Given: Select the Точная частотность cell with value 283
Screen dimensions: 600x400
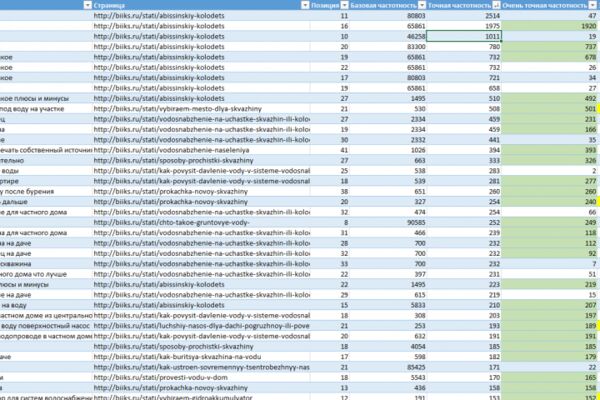Looking at the screenshot, I should tap(464, 171).
